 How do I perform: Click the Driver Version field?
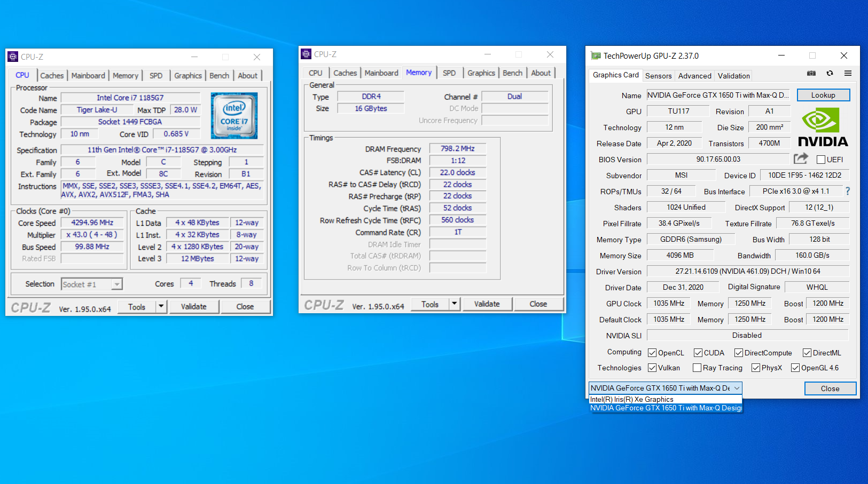[x=748, y=271]
